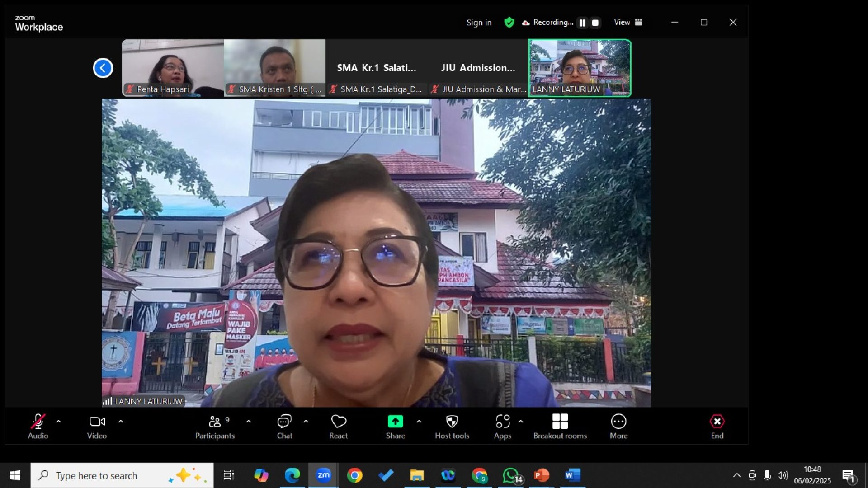The image size is (868, 488).
Task: Click the green Share screen icon
Action: coord(395,422)
